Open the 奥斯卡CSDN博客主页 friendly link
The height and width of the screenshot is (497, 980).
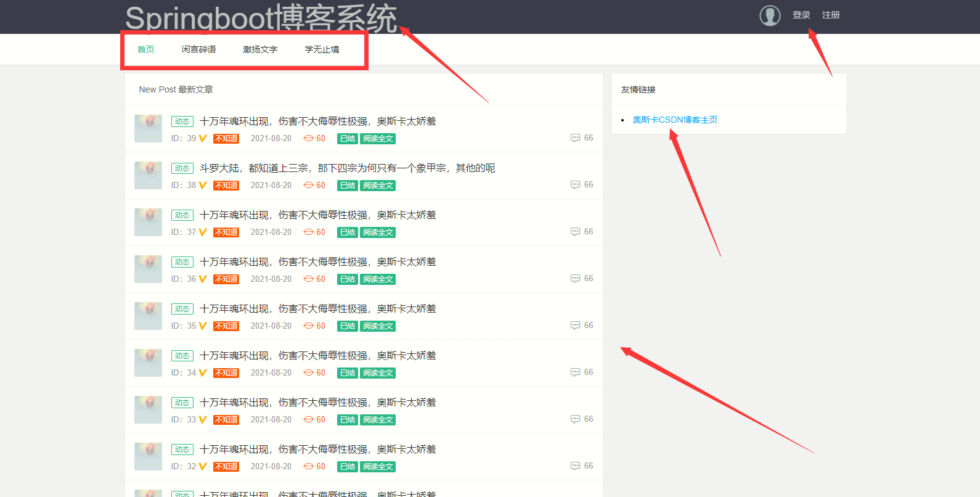tap(675, 120)
